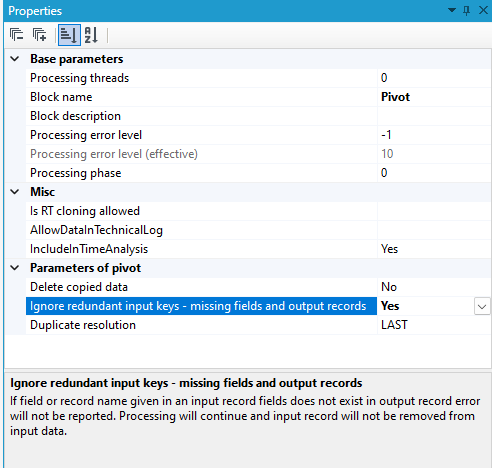Screen dimensions: 492x468
Task: Open the Properties panel window position menu
Action: click(452, 10)
